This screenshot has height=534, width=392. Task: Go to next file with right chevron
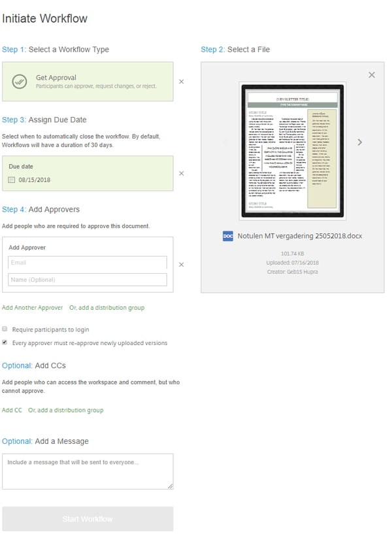[360, 142]
